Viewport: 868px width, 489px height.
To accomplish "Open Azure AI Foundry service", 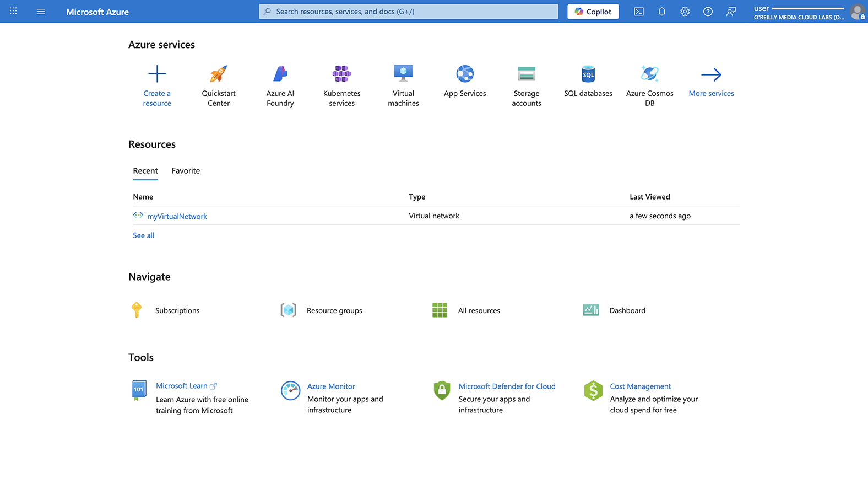I will pyautogui.click(x=280, y=74).
